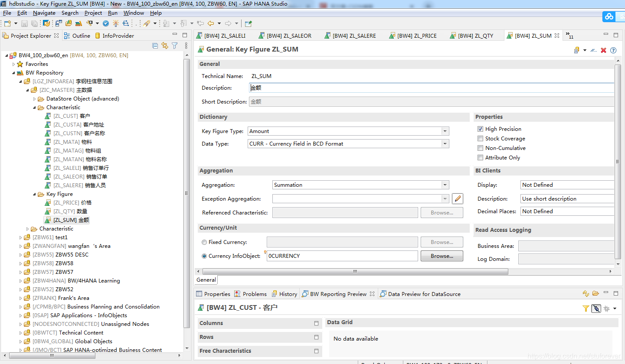Viewport: 625px width, 364px height.
Task: Expand the DataStore Object (advanced) folder
Action: click(x=34, y=99)
